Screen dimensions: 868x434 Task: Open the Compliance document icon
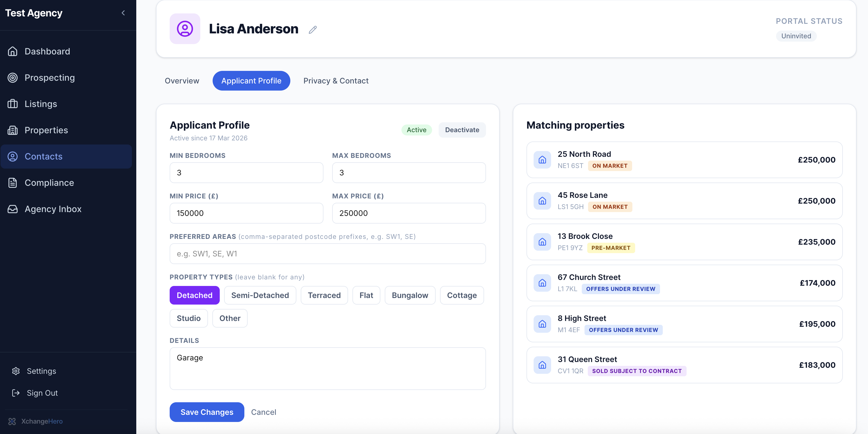point(13,183)
